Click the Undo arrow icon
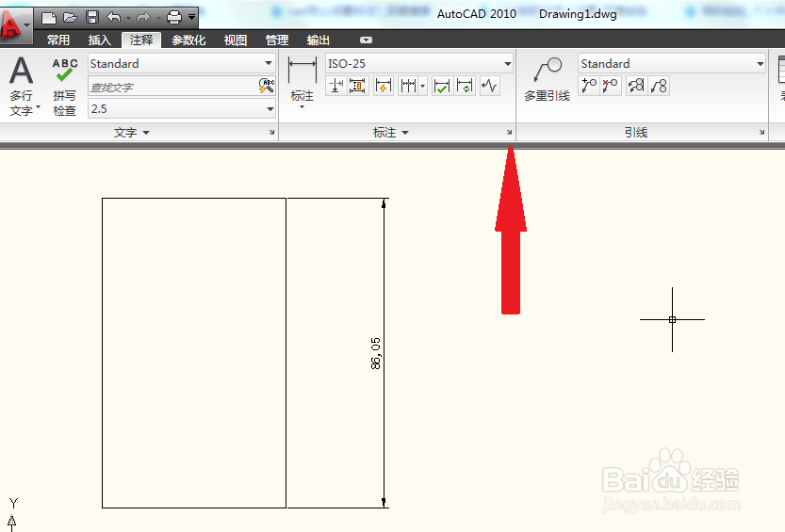 [114, 18]
